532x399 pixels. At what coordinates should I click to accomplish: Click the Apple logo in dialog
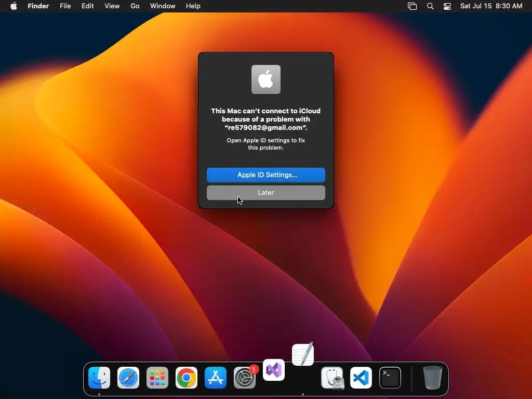[x=266, y=79]
